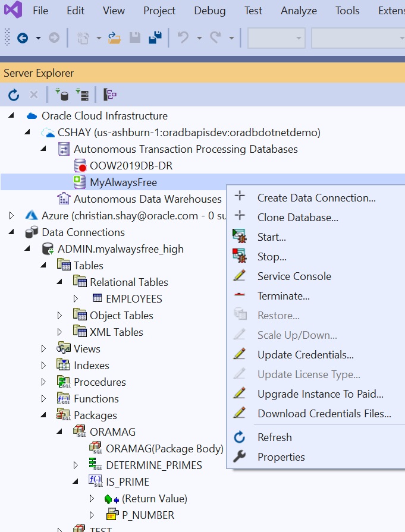Image resolution: width=405 pixels, height=532 pixels.
Task: Open the File menu
Action: (40, 11)
